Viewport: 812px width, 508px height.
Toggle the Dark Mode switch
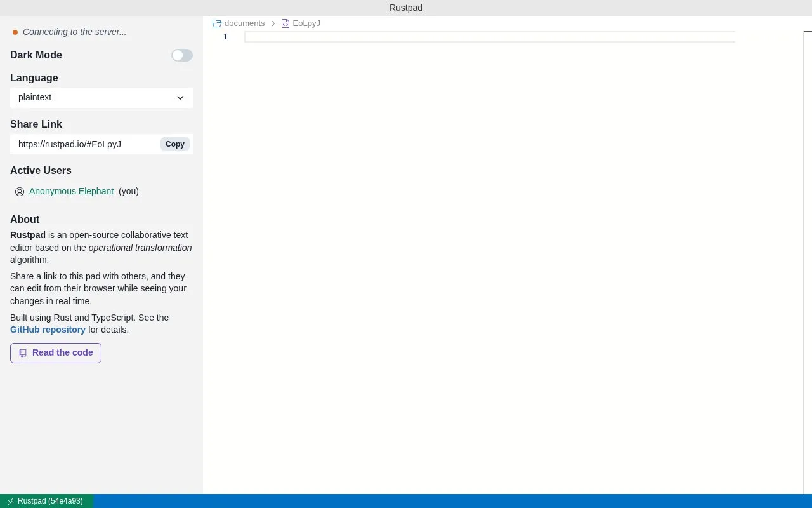pyautogui.click(x=182, y=55)
